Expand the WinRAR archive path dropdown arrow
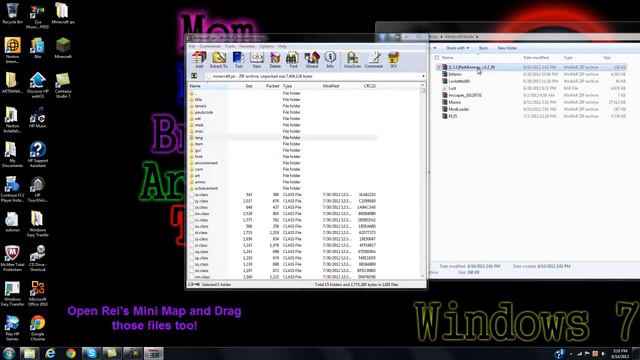 (x=423, y=76)
